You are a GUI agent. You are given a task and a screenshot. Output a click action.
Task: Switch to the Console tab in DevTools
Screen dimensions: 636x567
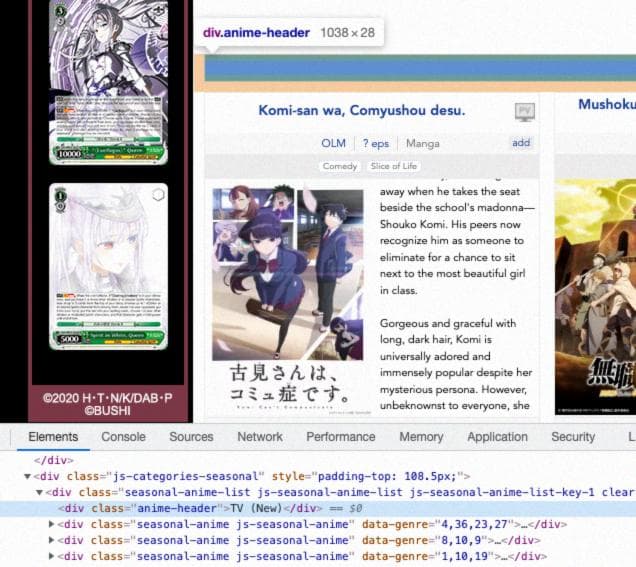123,437
